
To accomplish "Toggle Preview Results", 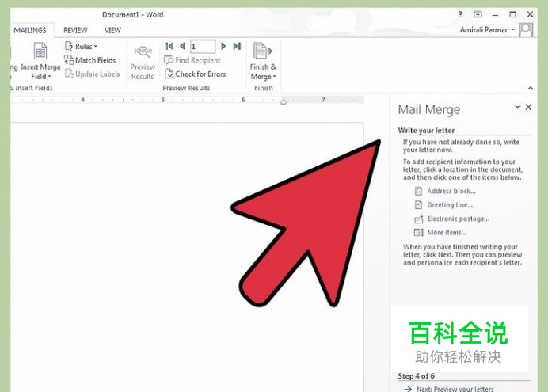I will [x=143, y=63].
